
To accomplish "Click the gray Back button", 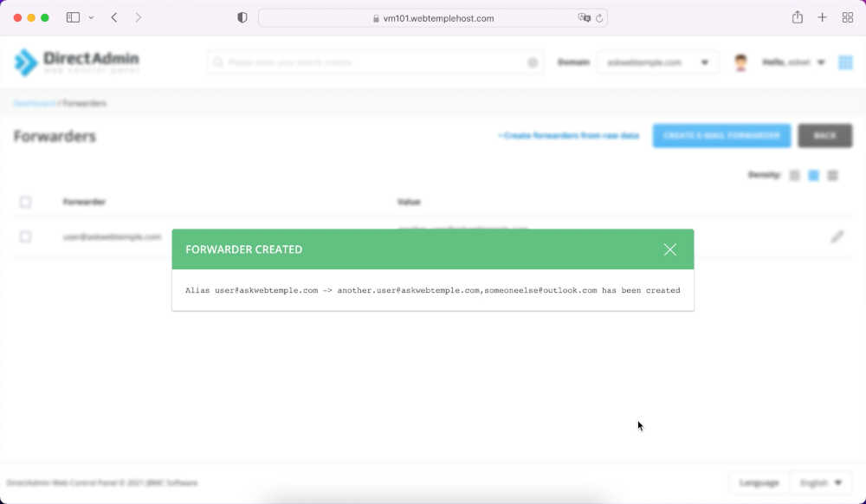I will [x=825, y=136].
